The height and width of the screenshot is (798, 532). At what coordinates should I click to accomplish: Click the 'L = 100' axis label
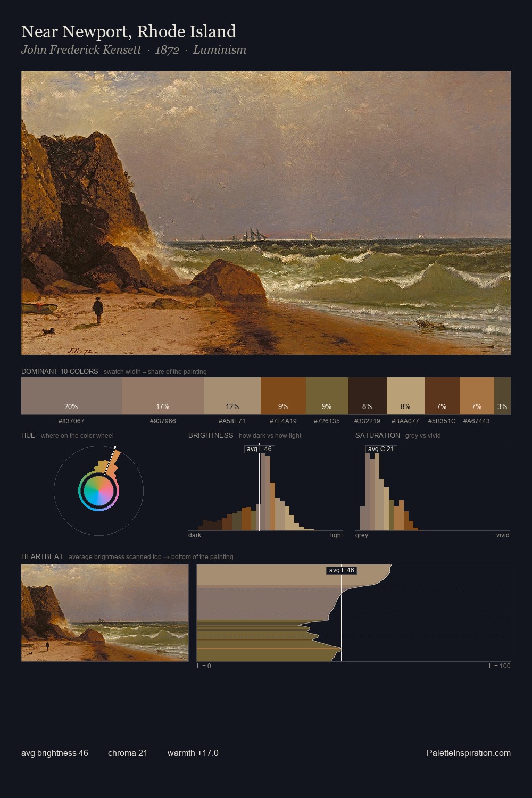coord(500,666)
